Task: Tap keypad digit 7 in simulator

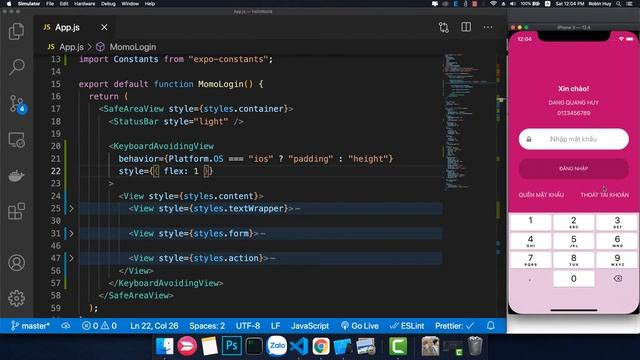Action: click(x=530, y=260)
